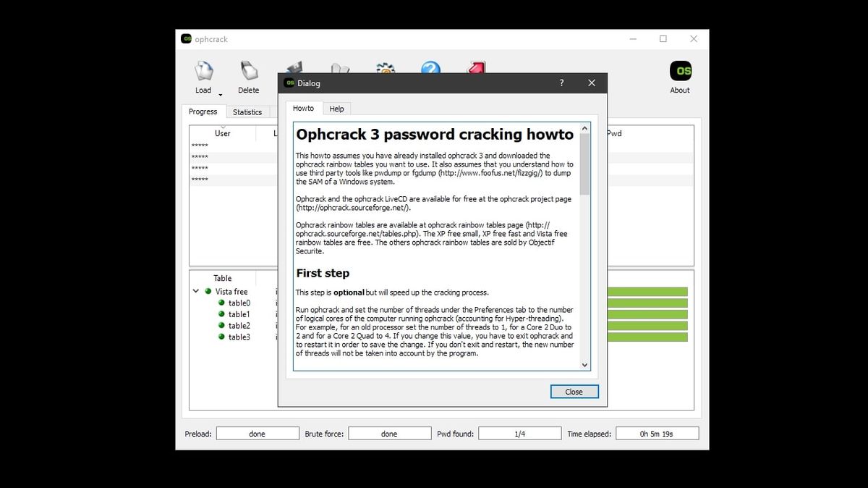Click the ophcrack logo in the Dialog title bar
The image size is (868, 488).
[288, 83]
